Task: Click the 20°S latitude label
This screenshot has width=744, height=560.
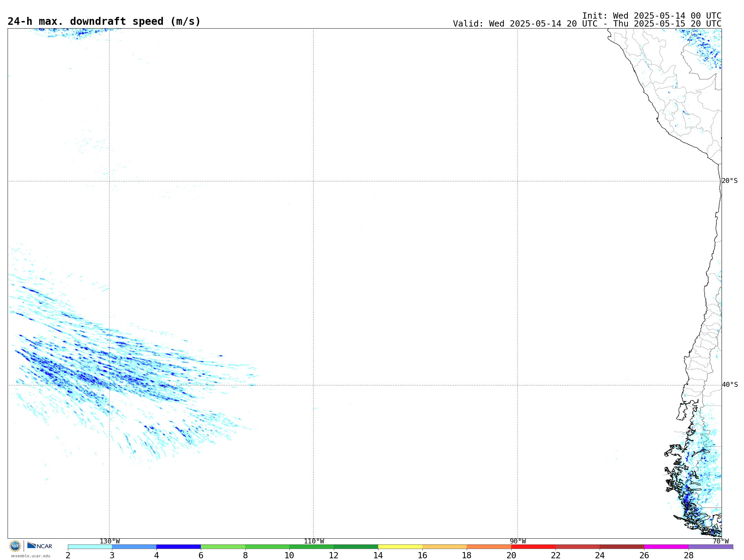Action: (x=730, y=181)
